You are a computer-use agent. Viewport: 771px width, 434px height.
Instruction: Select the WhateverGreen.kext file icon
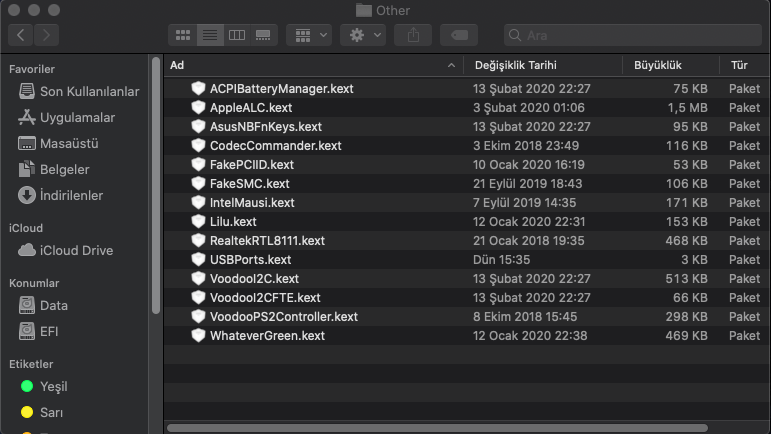pos(198,336)
